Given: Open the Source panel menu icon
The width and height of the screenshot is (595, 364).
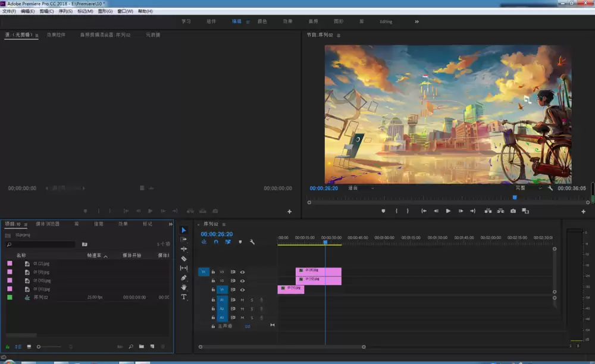Looking at the screenshot, I should [x=37, y=35].
